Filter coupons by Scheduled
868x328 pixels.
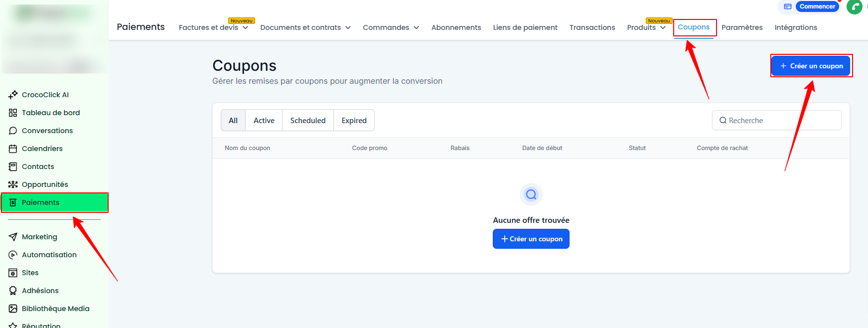tap(308, 121)
